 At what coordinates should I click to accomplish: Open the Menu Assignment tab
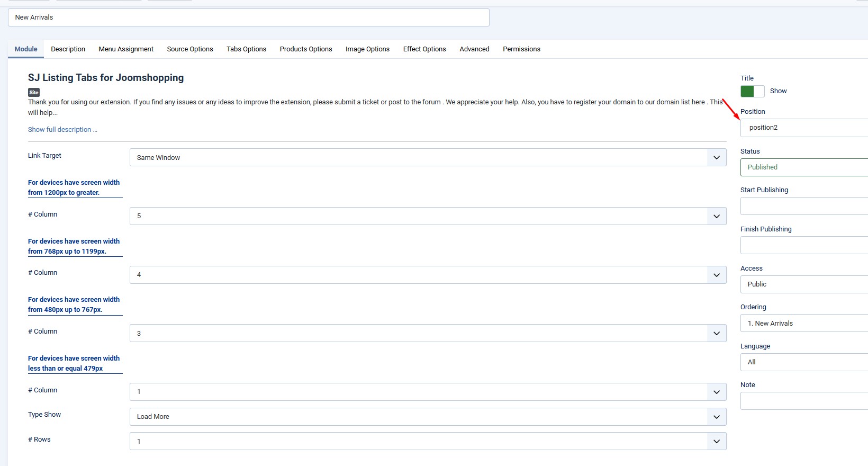point(126,49)
